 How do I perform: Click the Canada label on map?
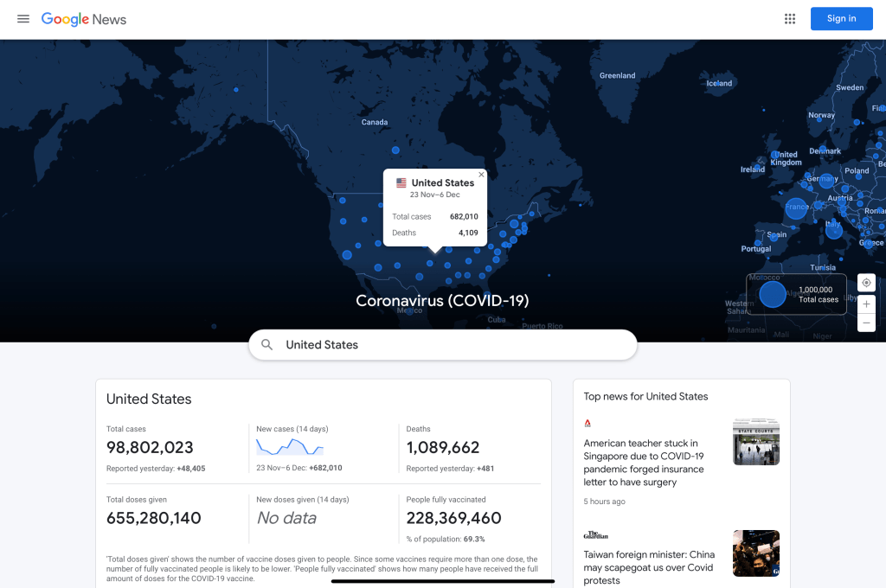tap(374, 122)
